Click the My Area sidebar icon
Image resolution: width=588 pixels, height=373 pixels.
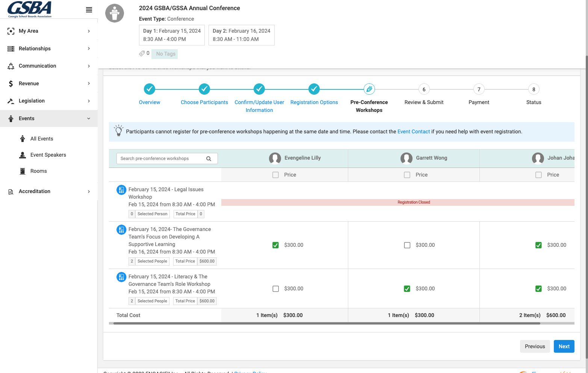point(11,31)
